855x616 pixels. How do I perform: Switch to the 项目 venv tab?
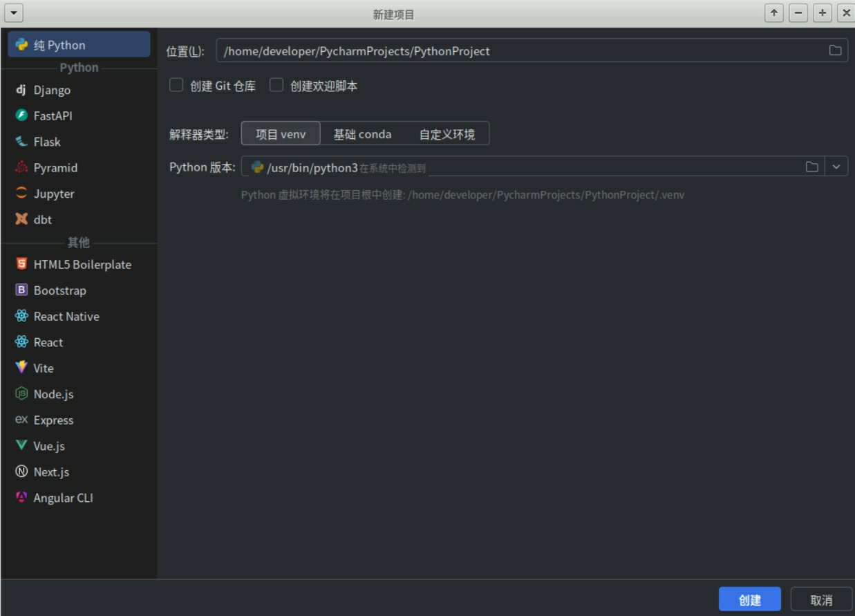pos(281,134)
